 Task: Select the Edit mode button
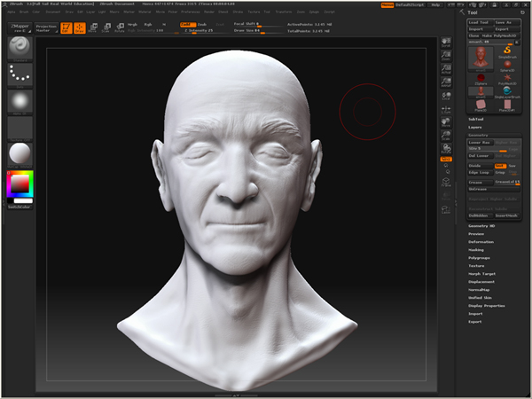tap(66, 28)
